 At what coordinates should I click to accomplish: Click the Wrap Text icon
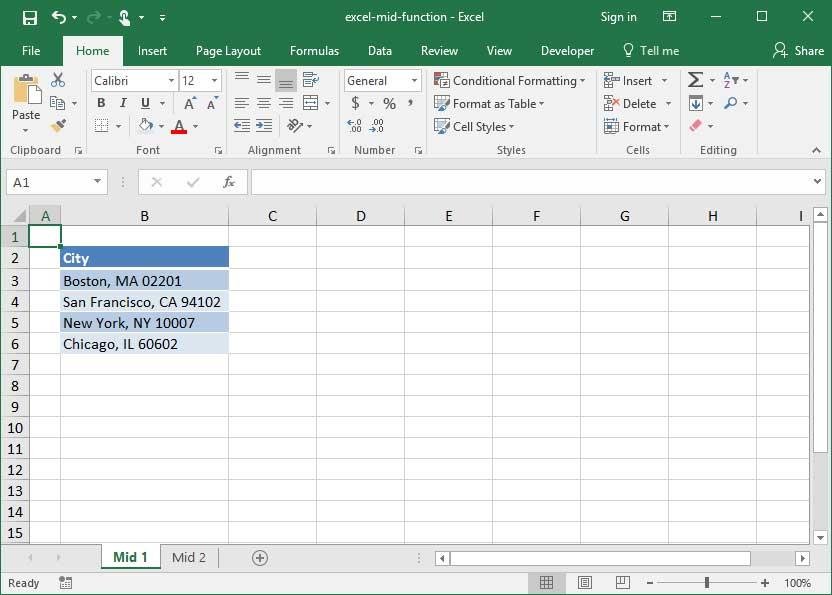pyautogui.click(x=311, y=80)
